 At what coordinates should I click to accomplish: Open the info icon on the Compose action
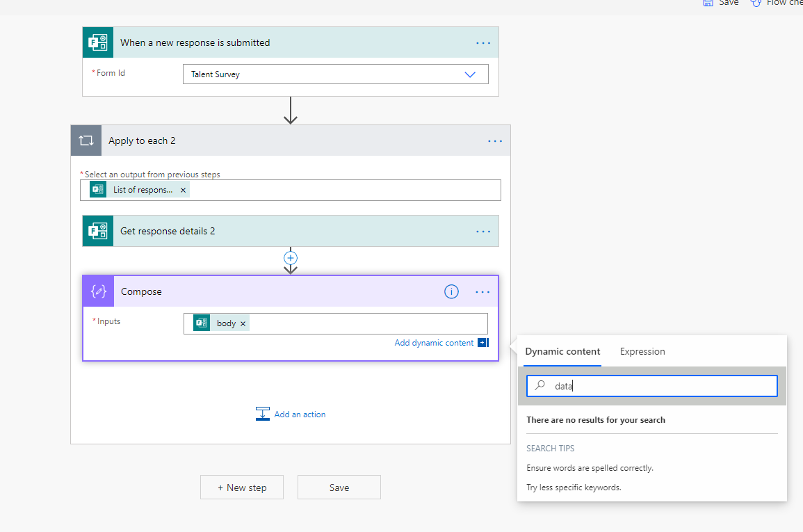[451, 291]
